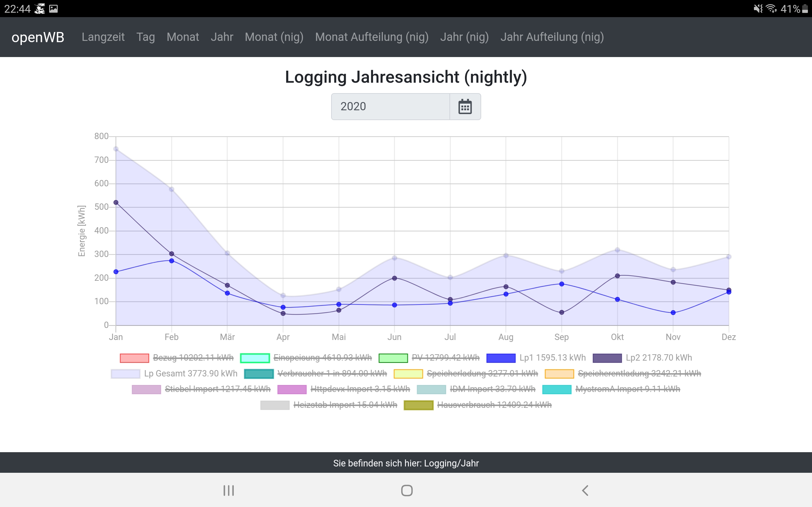Tap the battery indicator icon
The height and width of the screenshot is (507, 812).
point(805,8)
